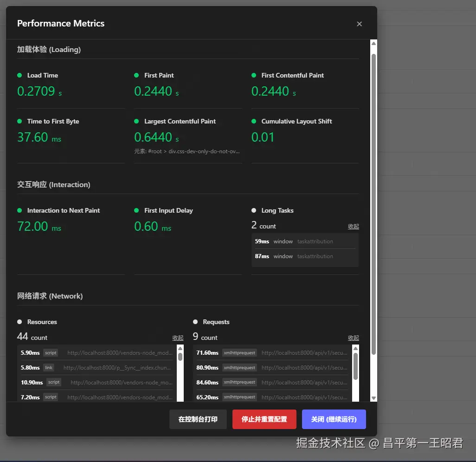Select the First Input Delay value 0.60

[146, 226]
